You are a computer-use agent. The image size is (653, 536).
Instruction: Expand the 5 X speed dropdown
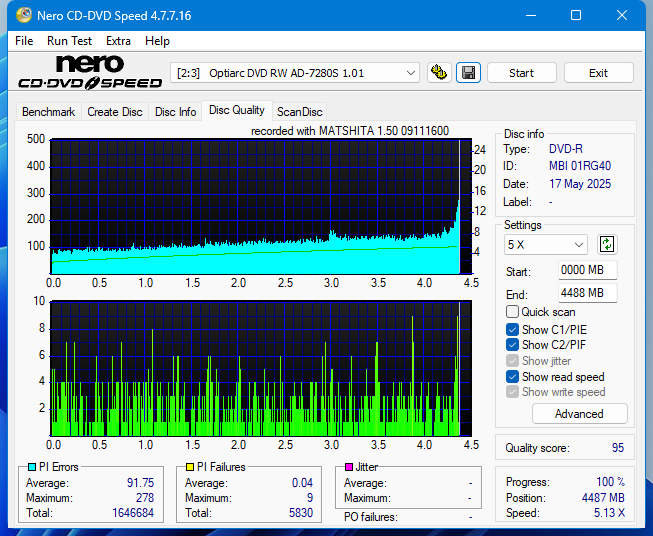[x=546, y=244]
